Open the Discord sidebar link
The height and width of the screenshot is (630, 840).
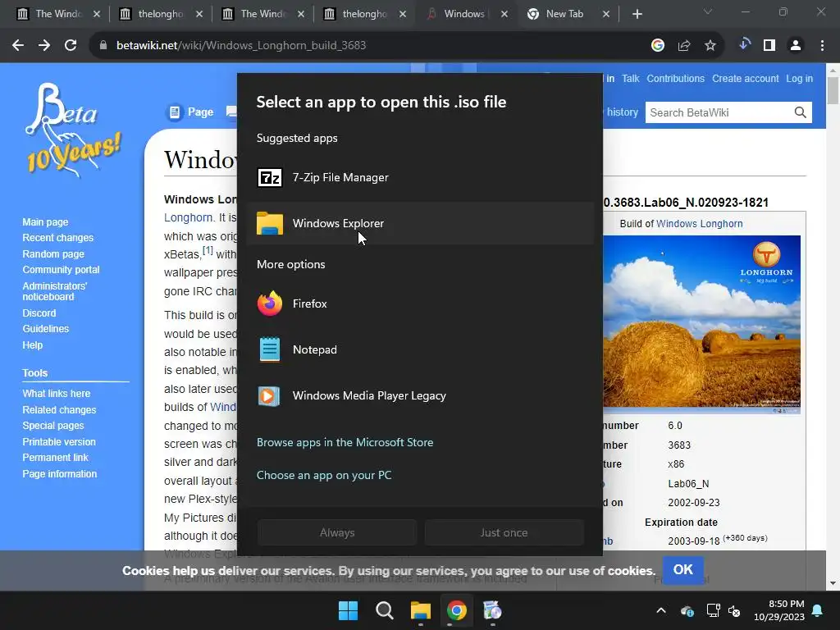[x=39, y=313]
